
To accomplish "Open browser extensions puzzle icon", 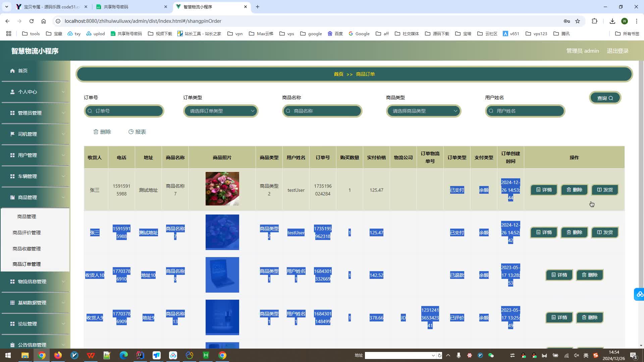I will (x=595, y=21).
